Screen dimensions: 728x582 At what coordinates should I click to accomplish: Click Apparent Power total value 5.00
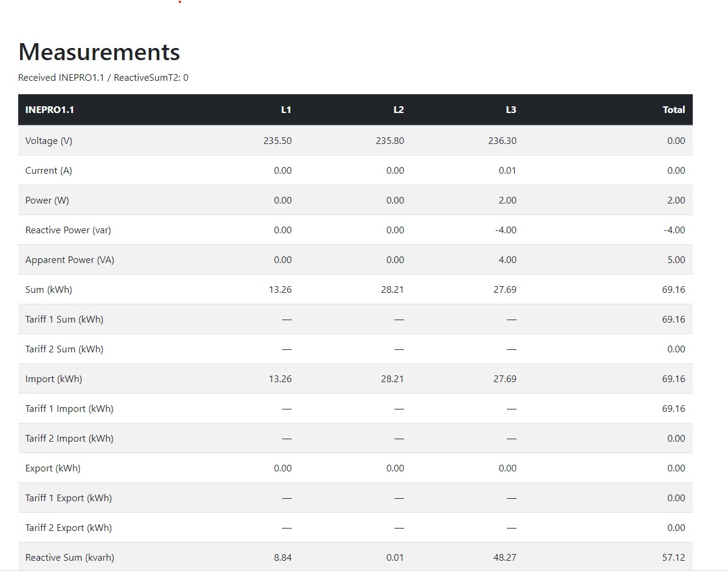pyautogui.click(x=676, y=259)
